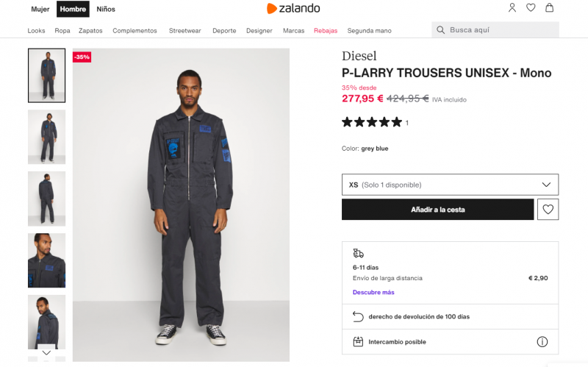Viewport: 588px width, 367px height.
Task: Open the XS size dropdown
Action: pos(450,185)
